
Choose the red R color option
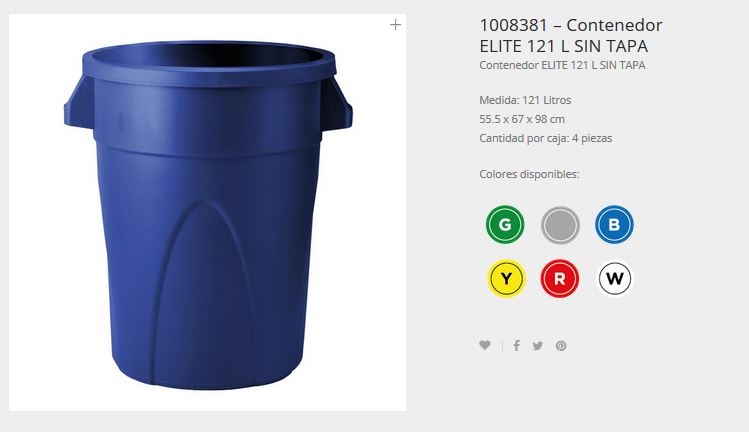(560, 278)
